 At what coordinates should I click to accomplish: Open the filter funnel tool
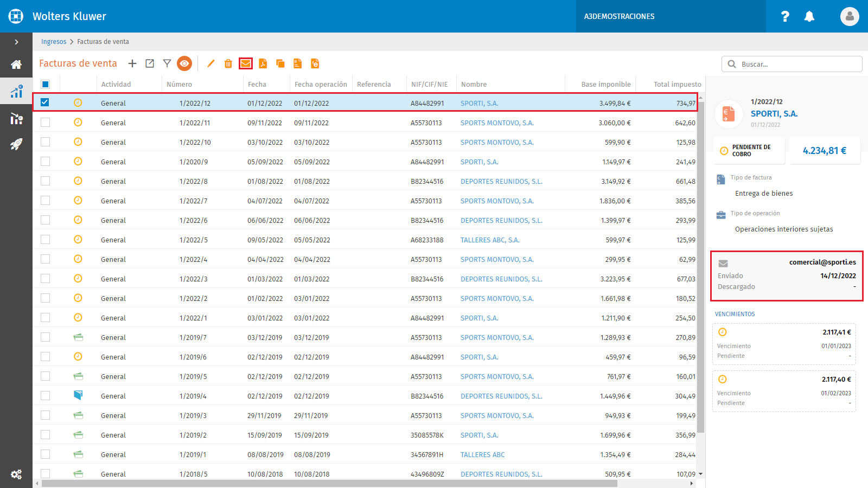pyautogui.click(x=167, y=63)
